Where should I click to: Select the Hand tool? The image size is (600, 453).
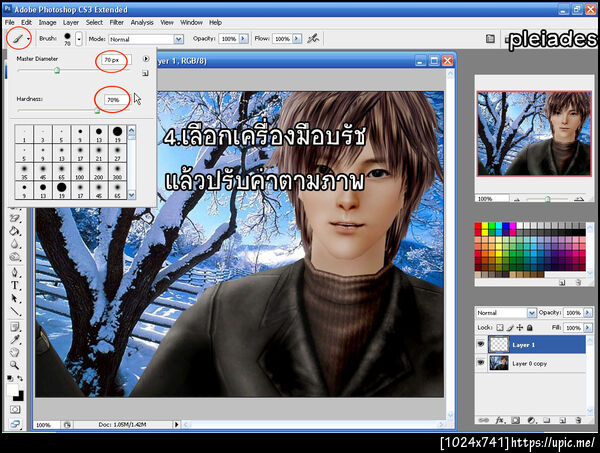(15, 352)
